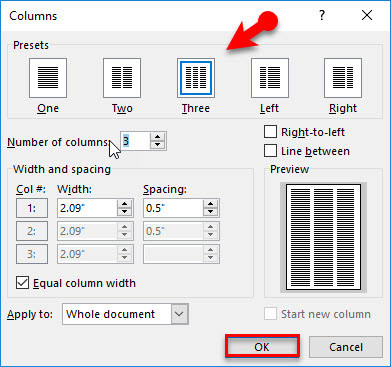Increase Number of columns with up arrow
This screenshot has width=391, height=367.
[157, 137]
